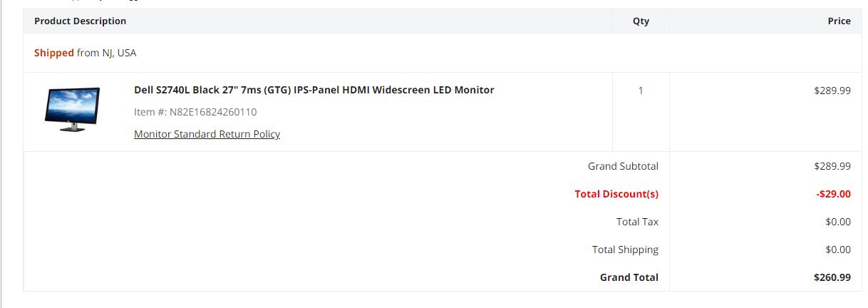
Task: Click the Price column header
Action: (839, 21)
